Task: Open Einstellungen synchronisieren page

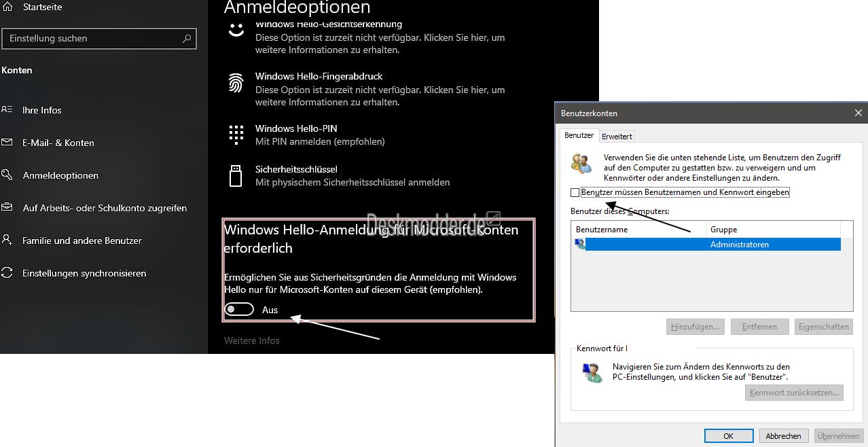Action: point(84,273)
